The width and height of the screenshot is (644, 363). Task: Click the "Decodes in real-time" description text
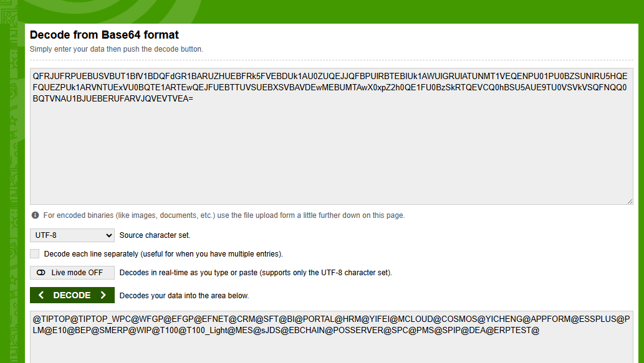click(256, 273)
